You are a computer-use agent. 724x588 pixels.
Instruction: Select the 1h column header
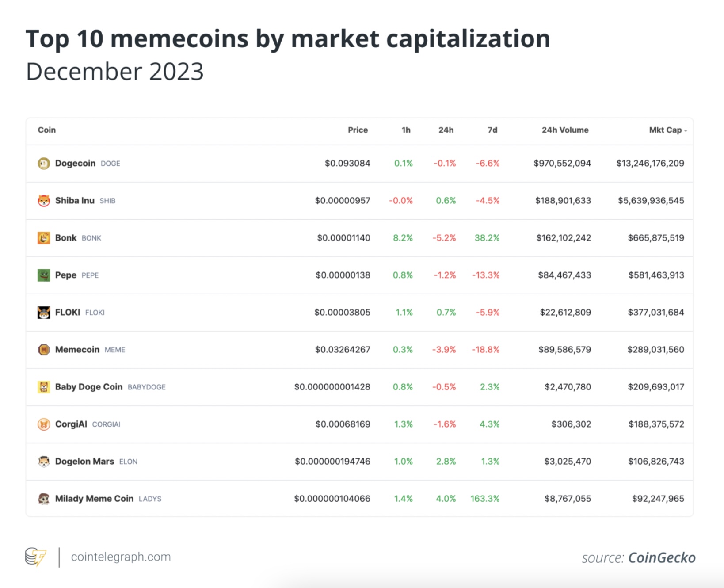(406, 130)
